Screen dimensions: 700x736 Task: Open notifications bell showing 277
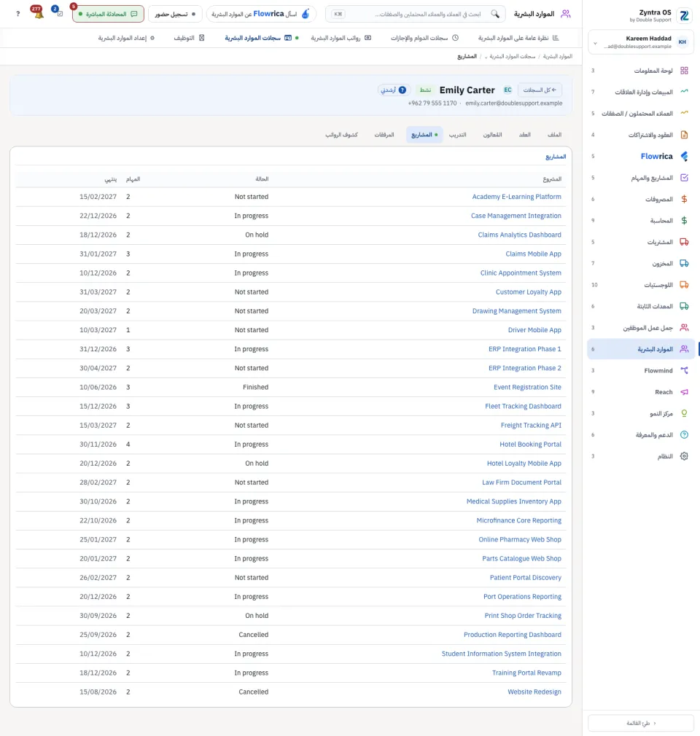tap(38, 12)
